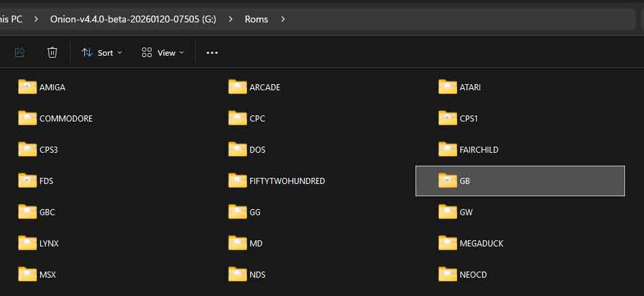
Task: Click the AMIGA folder name text
Action: point(52,88)
